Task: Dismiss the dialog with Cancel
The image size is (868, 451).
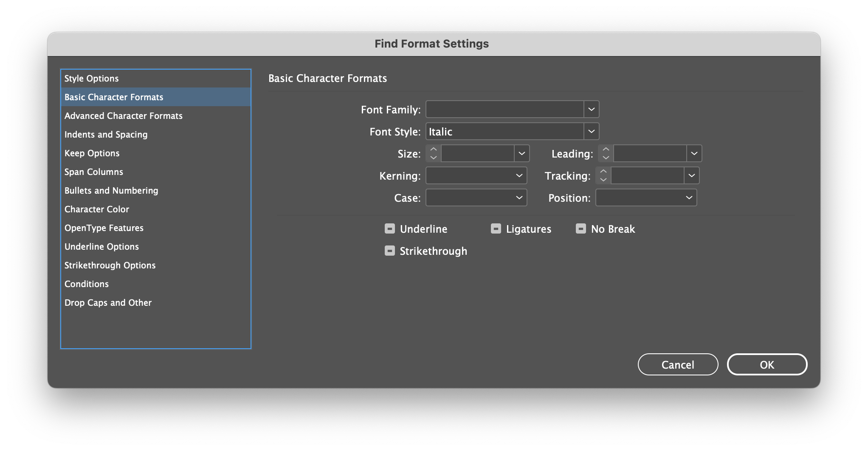Action: [678, 364]
